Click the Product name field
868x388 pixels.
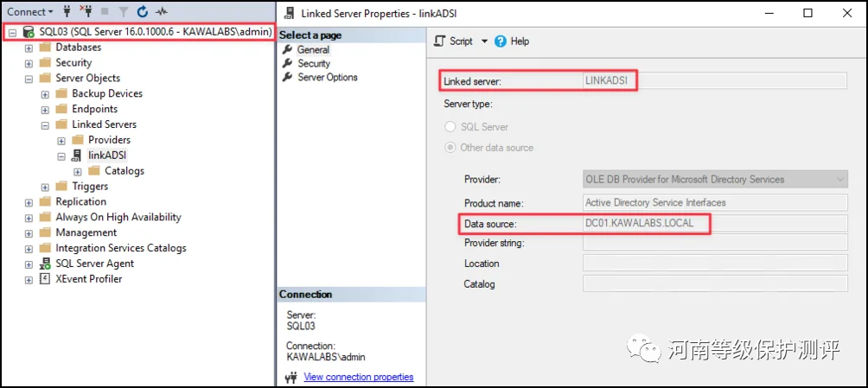(715, 202)
